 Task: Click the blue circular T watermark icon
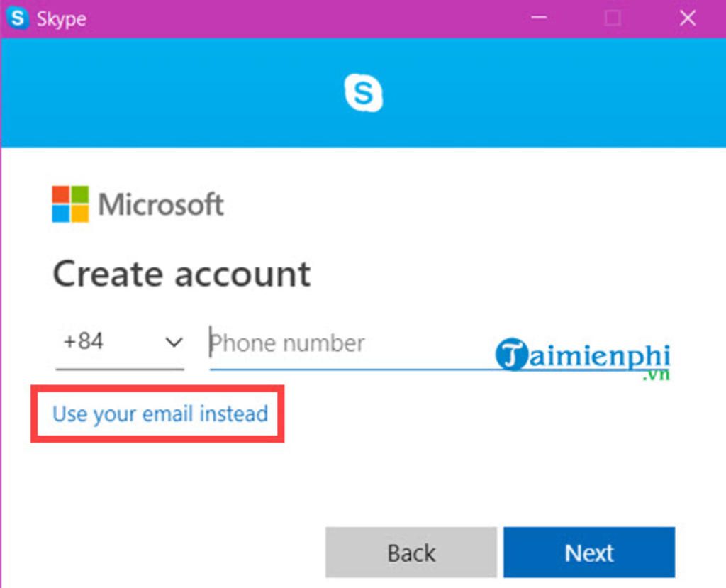(510, 354)
